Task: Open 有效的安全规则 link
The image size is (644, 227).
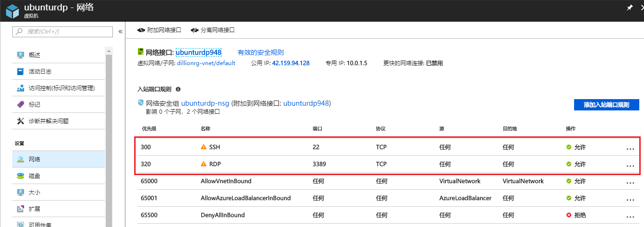Action: pyautogui.click(x=260, y=52)
